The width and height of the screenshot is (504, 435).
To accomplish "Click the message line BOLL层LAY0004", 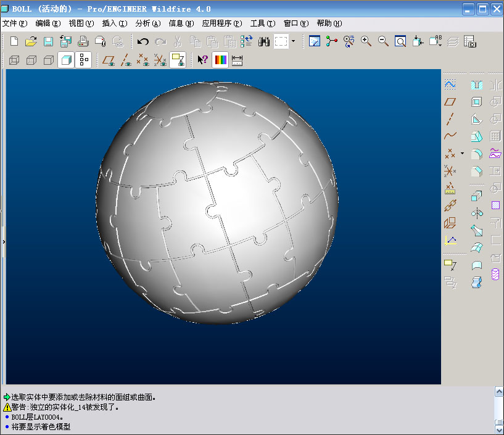I will pyautogui.click(x=37, y=417).
